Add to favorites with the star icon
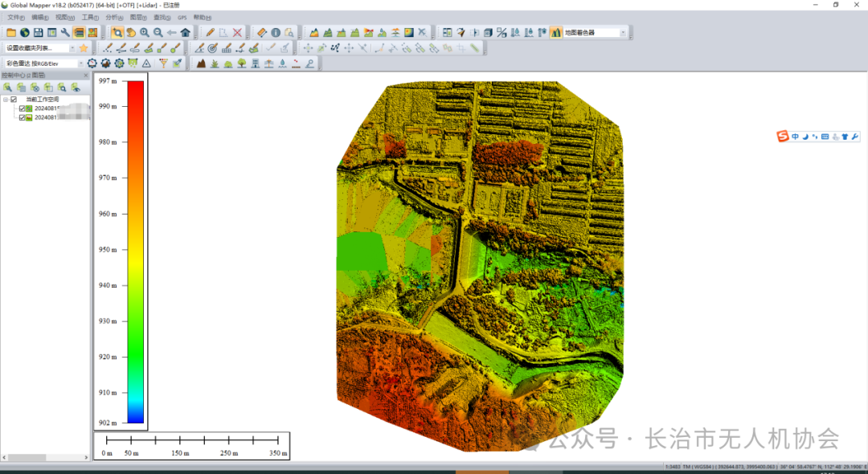 click(x=84, y=48)
